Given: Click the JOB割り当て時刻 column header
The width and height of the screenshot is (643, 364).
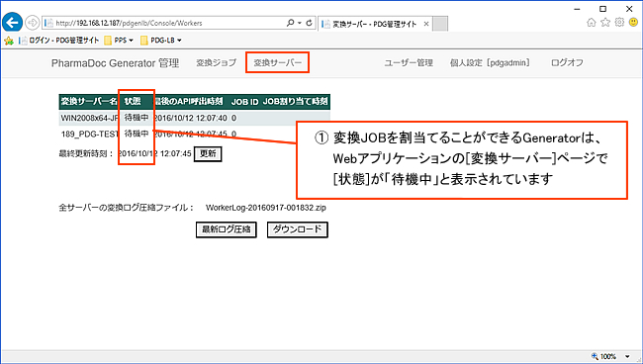Looking at the screenshot, I should click(x=295, y=101).
